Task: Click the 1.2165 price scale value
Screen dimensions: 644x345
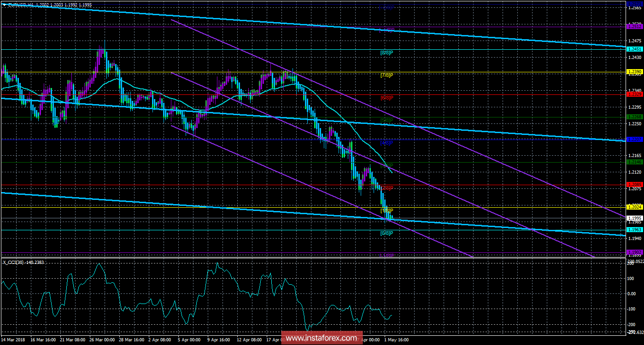Action: (x=636, y=156)
